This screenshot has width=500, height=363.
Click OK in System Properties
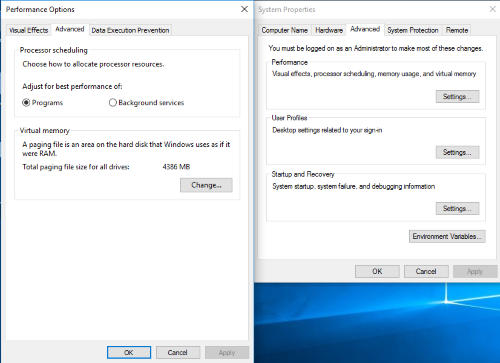tap(377, 271)
